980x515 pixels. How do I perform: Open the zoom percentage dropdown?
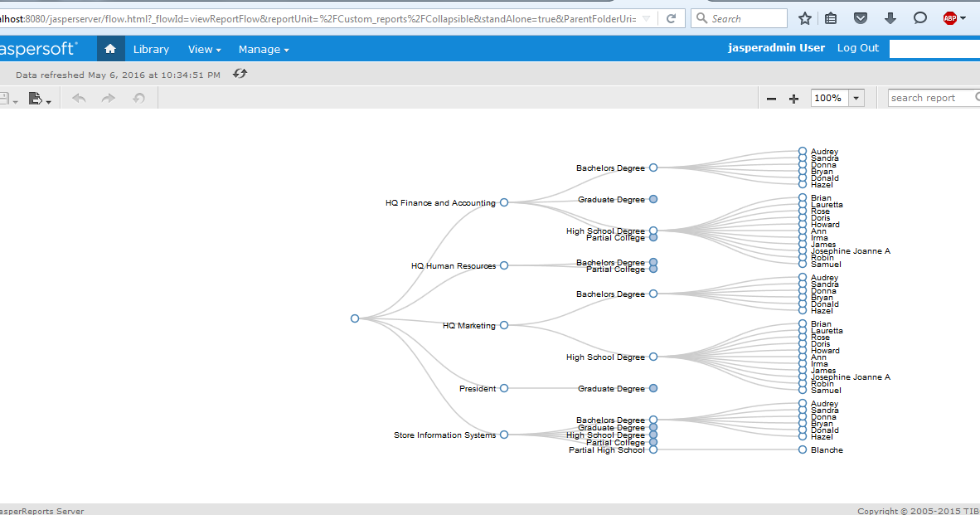856,98
